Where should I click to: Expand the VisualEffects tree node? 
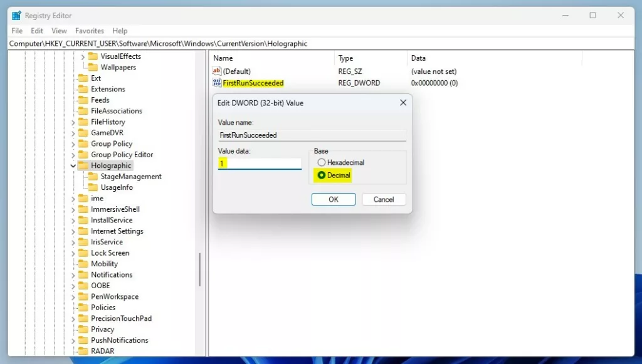tap(83, 56)
